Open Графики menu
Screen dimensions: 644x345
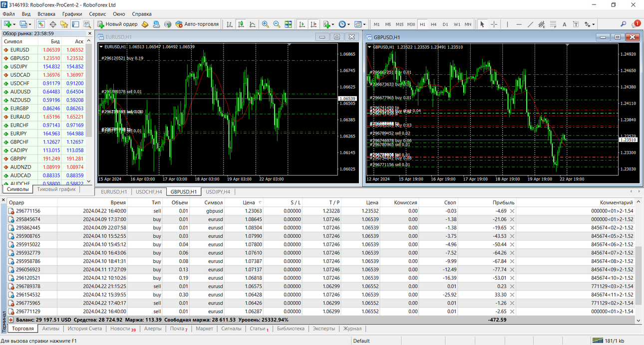[72, 14]
